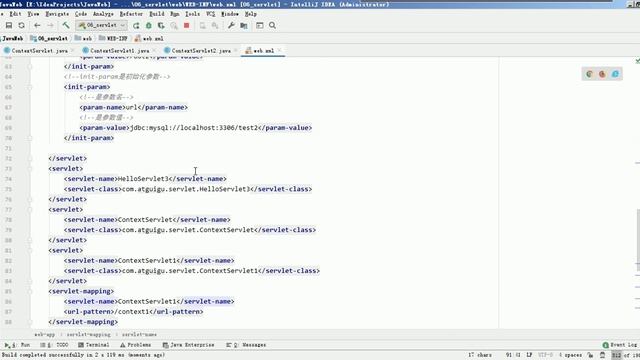Open the VCS menu
The height and width of the screenshot is (360, 640).
(x=211, y=14)
